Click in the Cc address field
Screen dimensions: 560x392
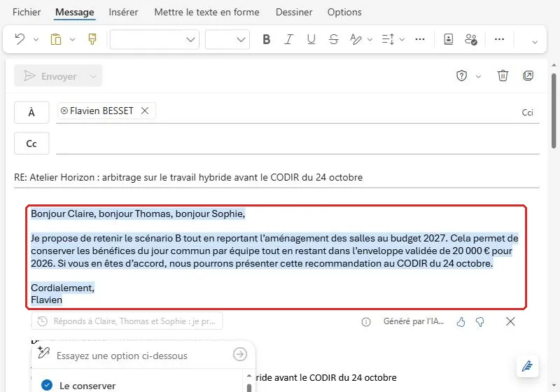click(297, 143)
